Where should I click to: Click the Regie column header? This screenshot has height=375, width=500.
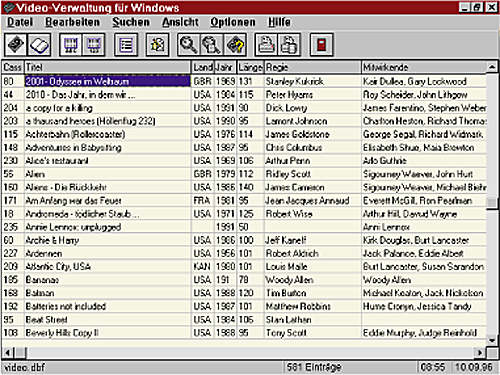[x=313, y=67]
